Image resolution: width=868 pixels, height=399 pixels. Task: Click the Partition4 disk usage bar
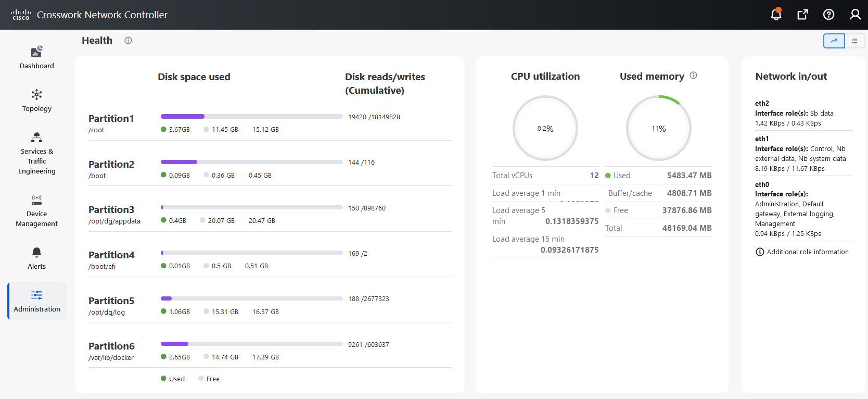tap(252, 253)
